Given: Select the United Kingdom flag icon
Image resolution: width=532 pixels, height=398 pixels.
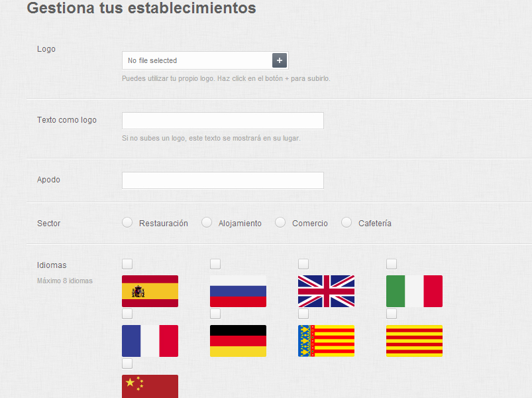Looking at the screenshot, I should 326,291.
